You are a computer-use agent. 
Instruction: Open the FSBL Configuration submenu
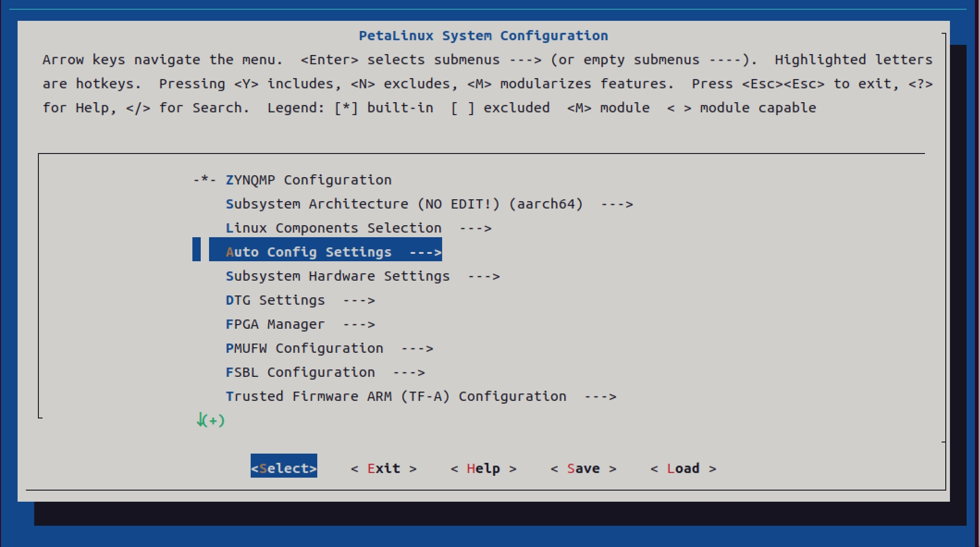pos(325,372)
